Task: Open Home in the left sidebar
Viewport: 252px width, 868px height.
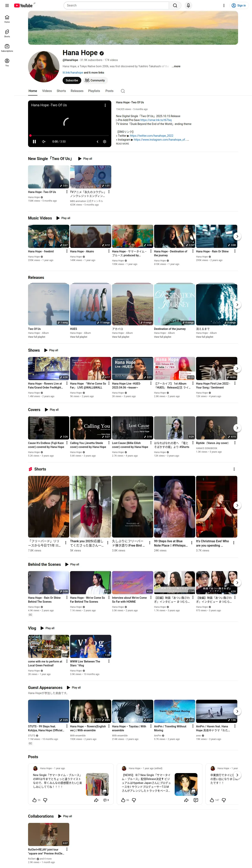Action: [x=7, y=19]
